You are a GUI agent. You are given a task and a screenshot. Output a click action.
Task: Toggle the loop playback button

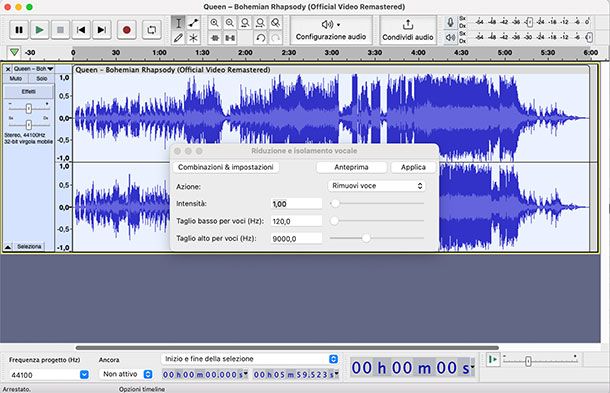pos(151,30)
